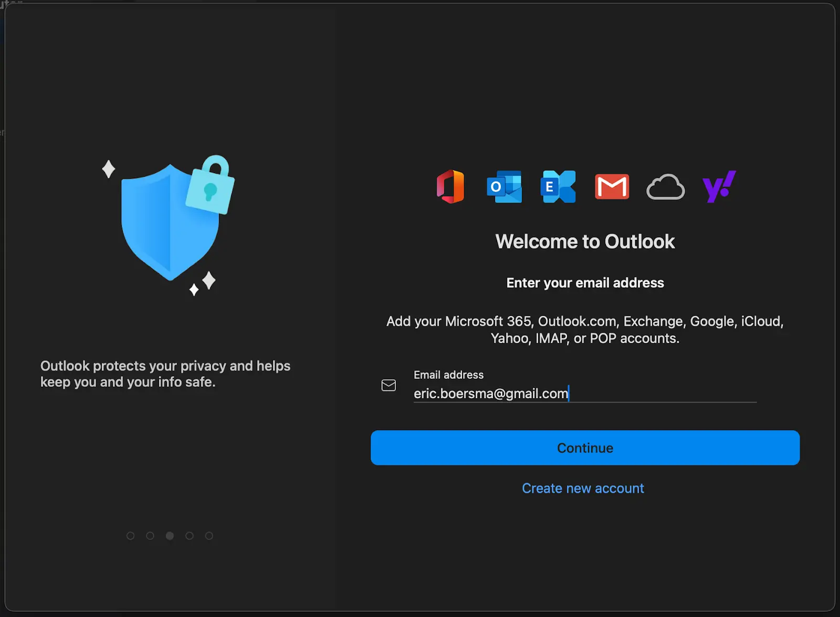The width and height of the screenshot is (840, 617).
Task: Select the fifth carousel dot
Action: (209, 536)
